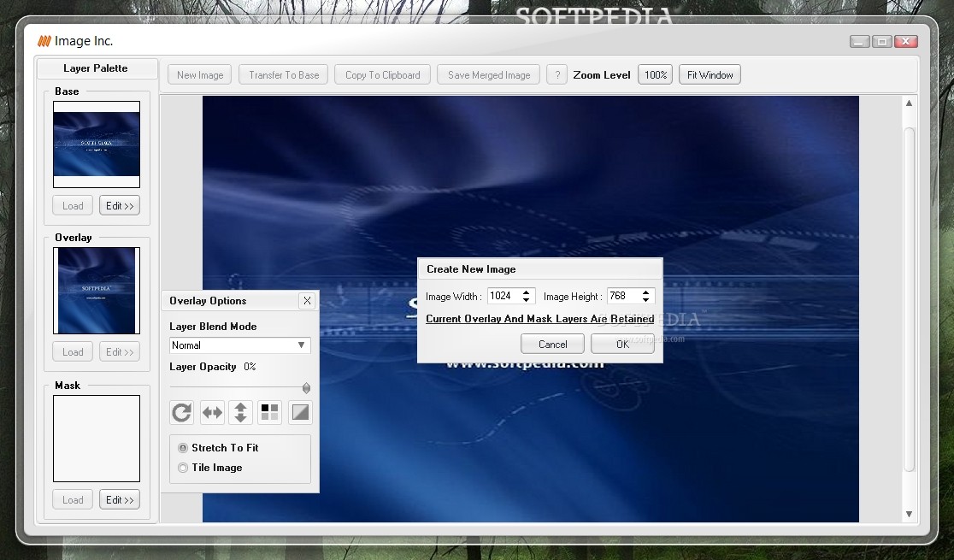Click the Fit Window button
Viewport: 954px width, 560px height.
(x=710, y=75)
